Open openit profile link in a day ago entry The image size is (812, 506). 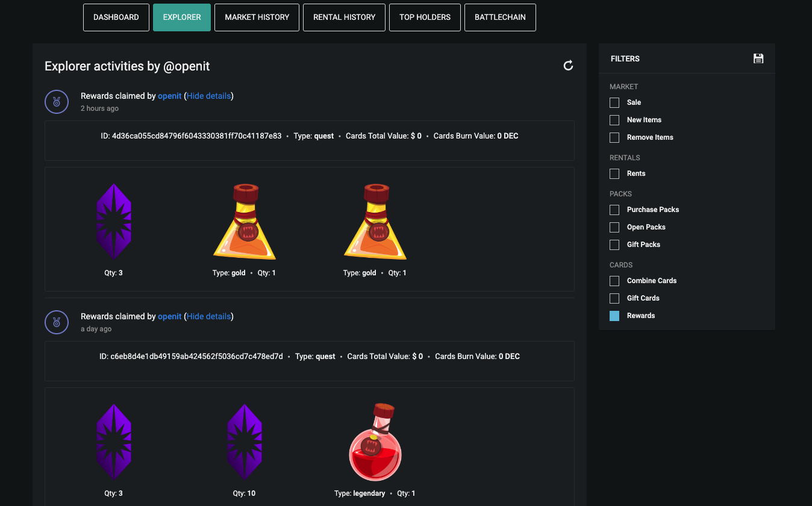(170, 316)
